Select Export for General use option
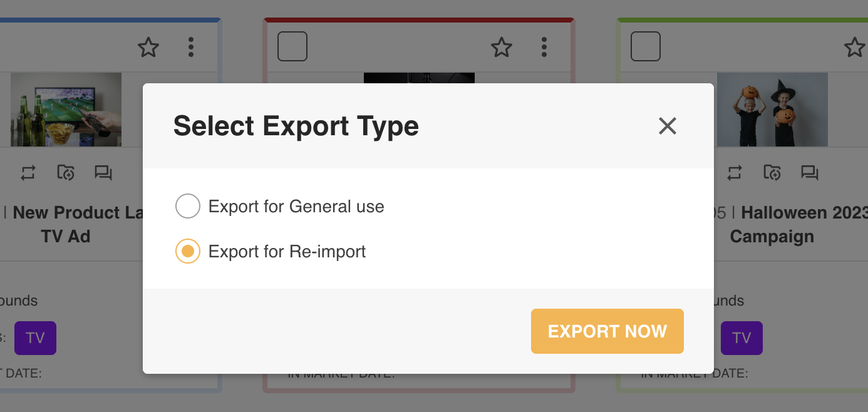The height and width of the screenshot is (412, 868). 188,206
